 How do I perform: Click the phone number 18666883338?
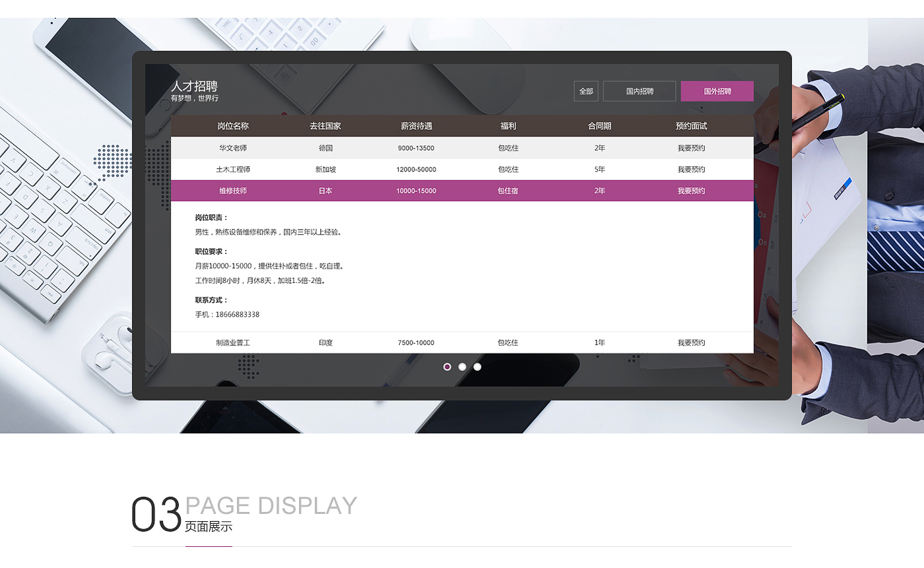(x=237, y=315)
